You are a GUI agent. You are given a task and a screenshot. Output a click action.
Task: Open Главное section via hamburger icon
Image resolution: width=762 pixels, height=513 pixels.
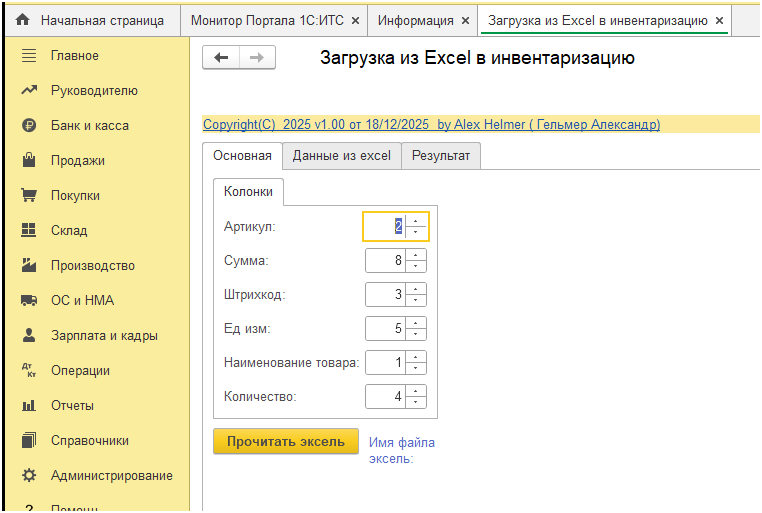tap(29, 55)
